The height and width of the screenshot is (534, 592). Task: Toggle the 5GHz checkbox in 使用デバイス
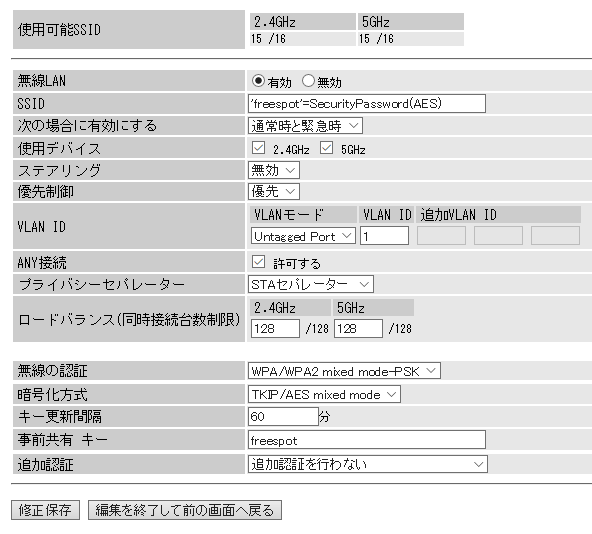pos(326,148)
